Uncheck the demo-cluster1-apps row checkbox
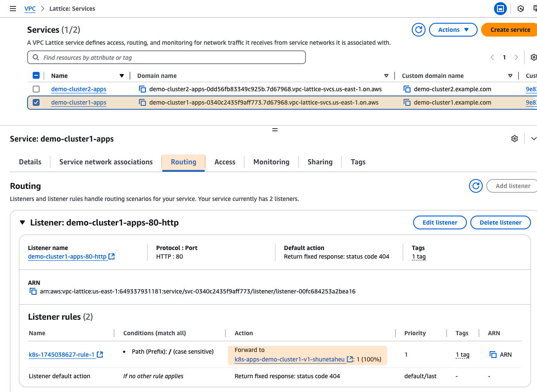The width and height of the screenshot is (537, 392). click(36, 102)
